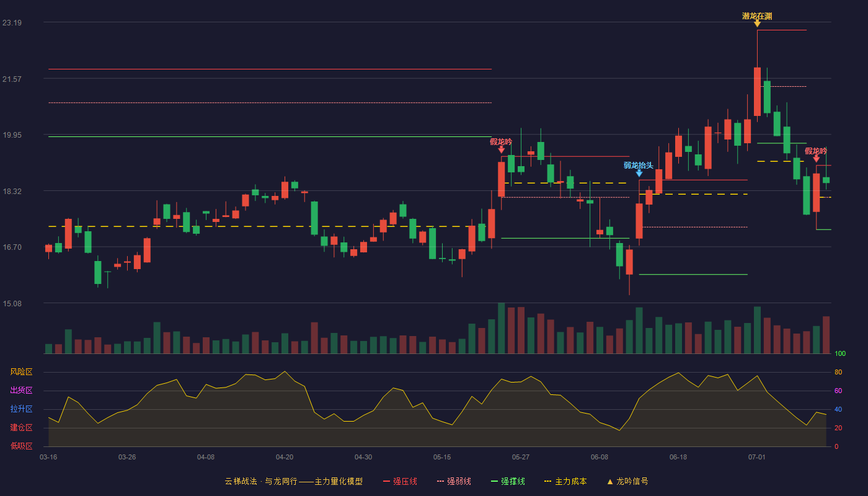Click the 19.95 price axis label

[12, 135]
